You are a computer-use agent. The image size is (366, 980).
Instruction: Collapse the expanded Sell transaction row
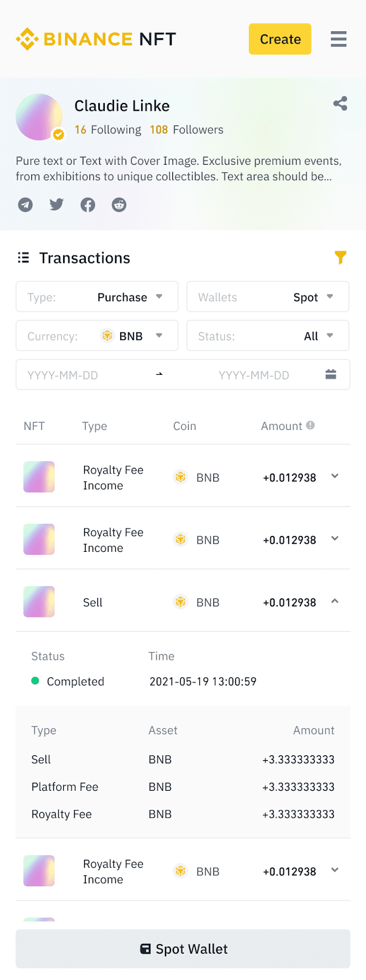[335, 601]
